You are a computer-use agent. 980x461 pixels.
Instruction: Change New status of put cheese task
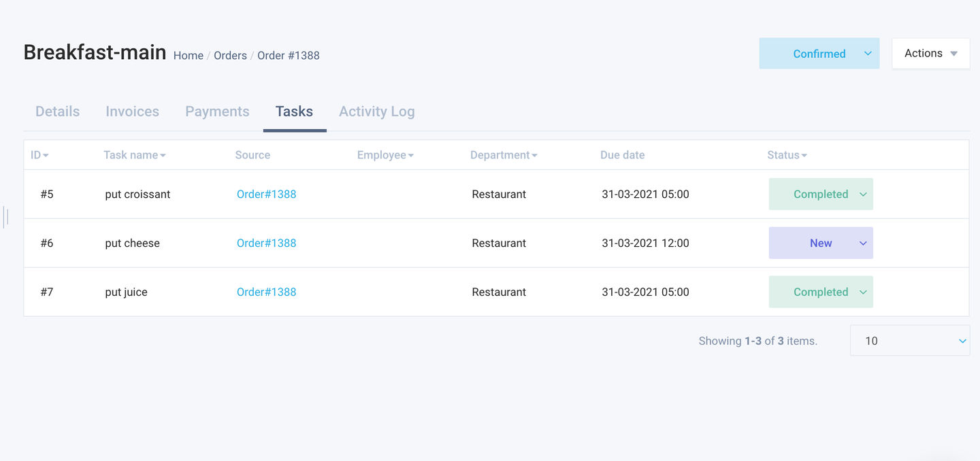coord(821,243)
